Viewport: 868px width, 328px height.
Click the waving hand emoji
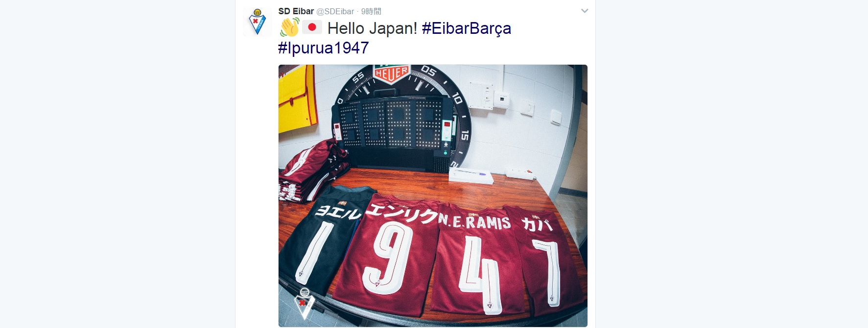(289, 27)
